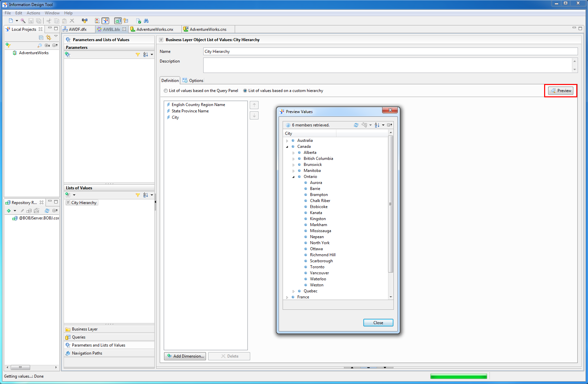Expand the Quebec node

coord(294,291)
